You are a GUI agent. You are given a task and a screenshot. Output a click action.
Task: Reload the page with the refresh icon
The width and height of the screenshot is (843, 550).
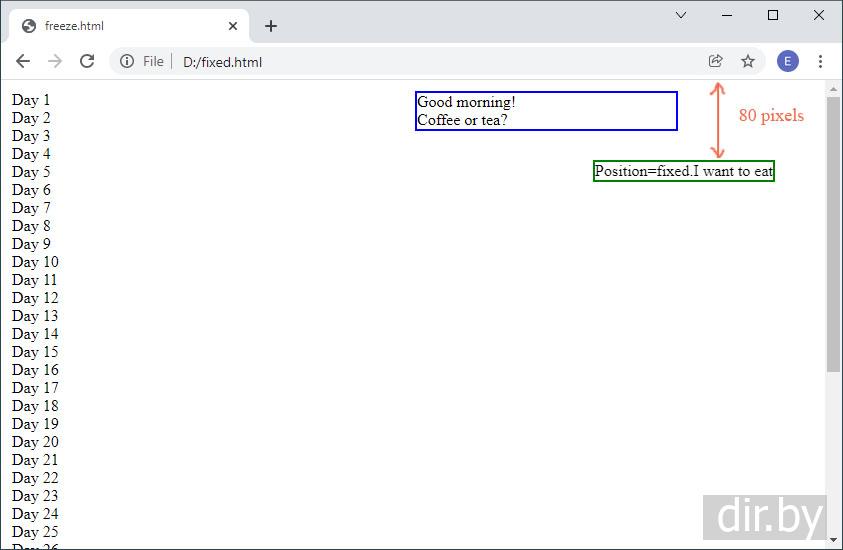point(87,61)
